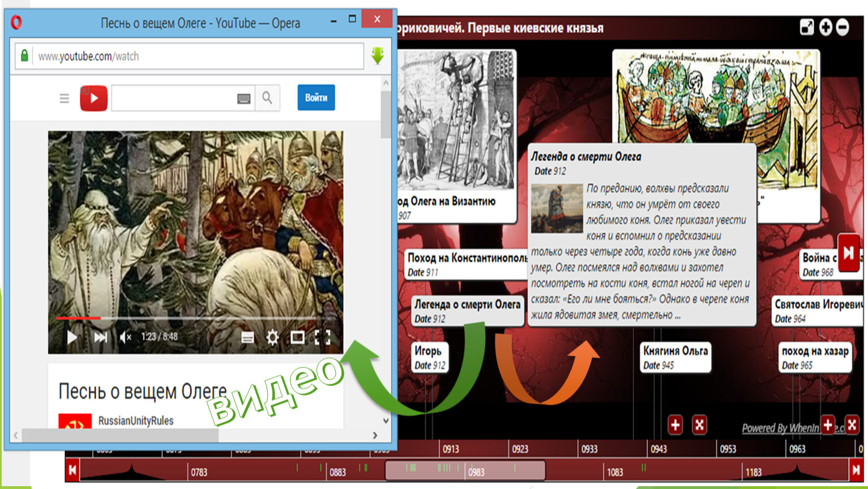Minimize the Opera window
Viewport: 868px width, 489px height.
point(334,20)
